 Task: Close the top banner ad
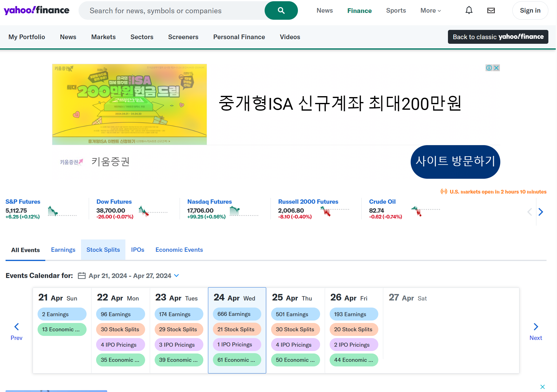pyautogui.click(x=496, y=68)
